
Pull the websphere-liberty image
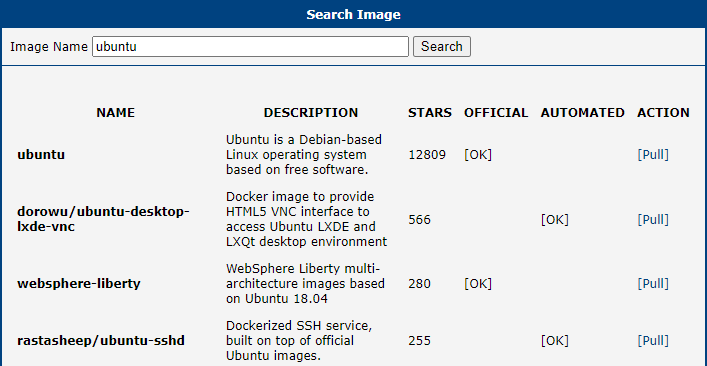click(653, 284)
